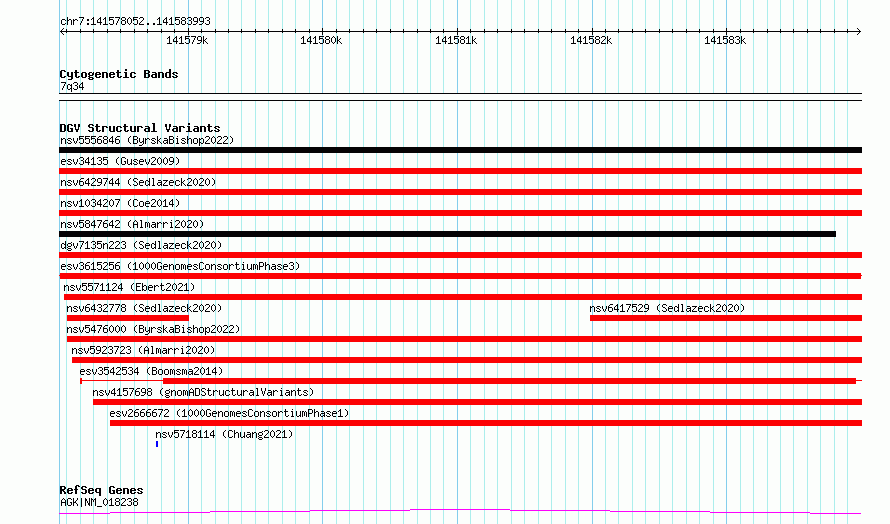Click the left arrowhead of the ruler
The height and width of the screenshot is (524, 890).
pyautogui.click(x=62, y=31)
